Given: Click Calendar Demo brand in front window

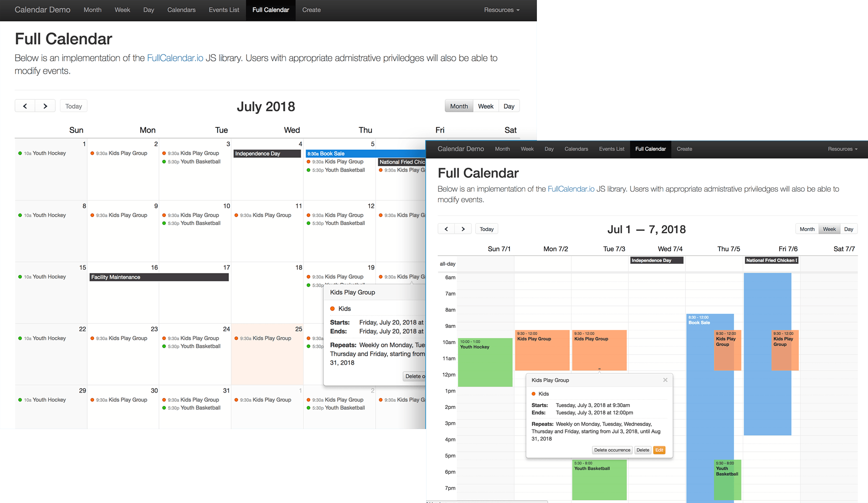Looking at the screenshot, I should 461,149.
